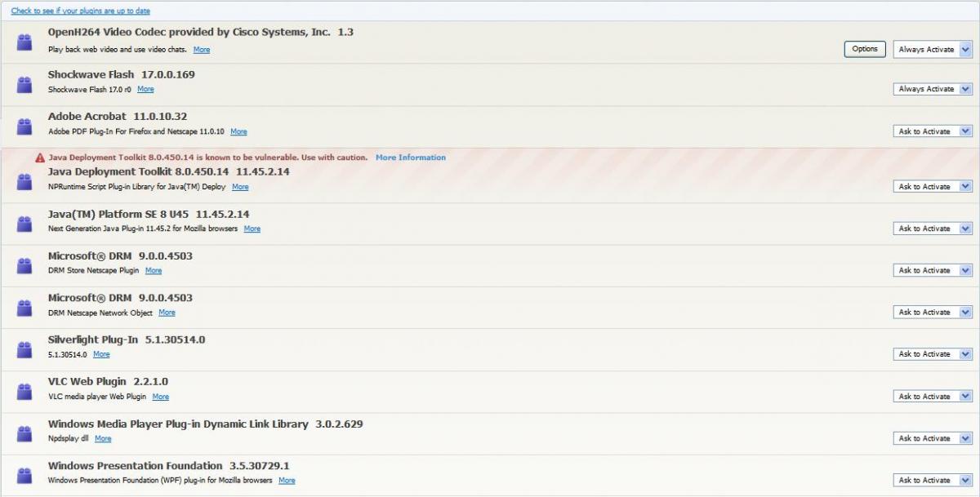
Task: Open the Shockwave Flash activation dropdown
Action: pos(933,89)
